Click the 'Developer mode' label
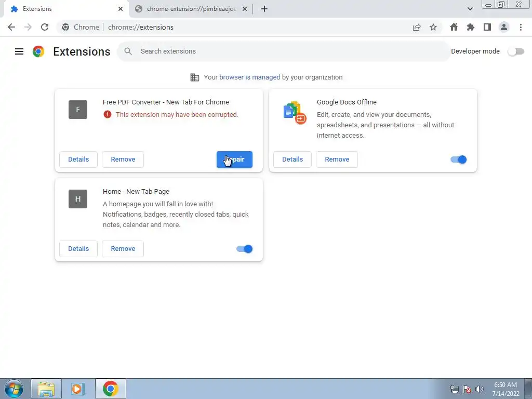This screenshot has width=532, height=399. tap(475, 51)
